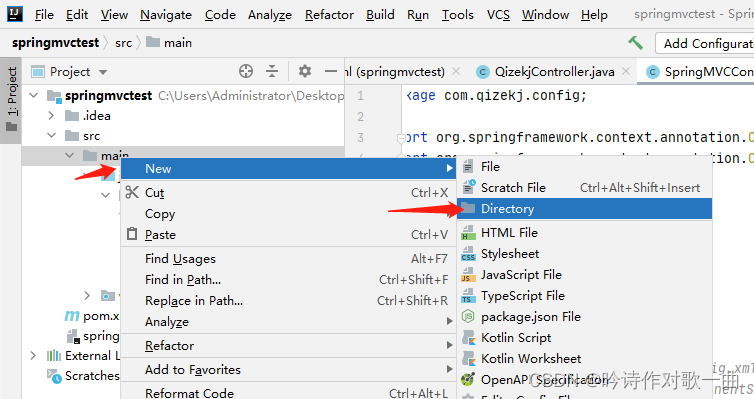Screen dimensions: 754x399
Task: Open the Refactor menu in menu bar
Action: (329, 15)
